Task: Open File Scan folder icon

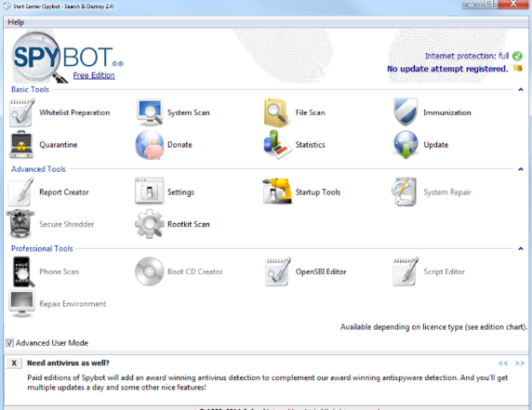Action: click(x=276, y=112)
